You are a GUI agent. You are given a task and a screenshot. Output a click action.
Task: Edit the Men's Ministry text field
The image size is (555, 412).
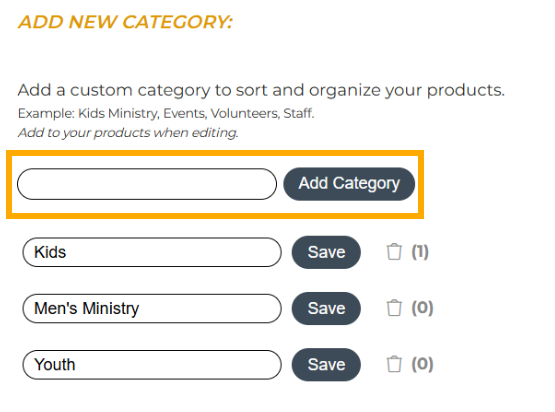pos(152,308)
